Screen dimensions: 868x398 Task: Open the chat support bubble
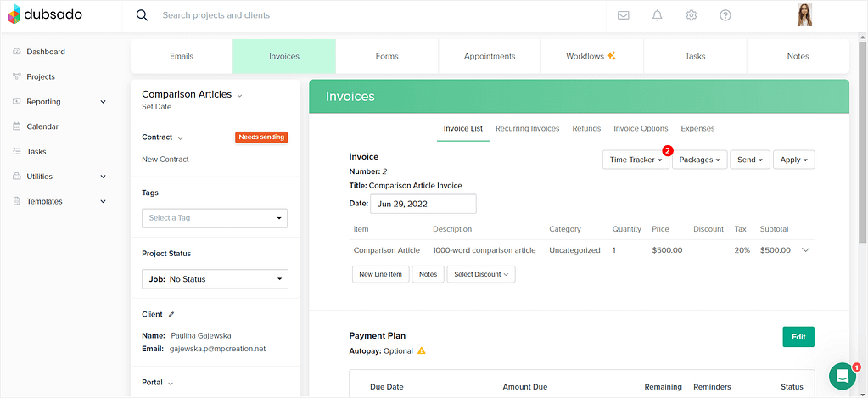pyautogui.click(x=843, y=377)
